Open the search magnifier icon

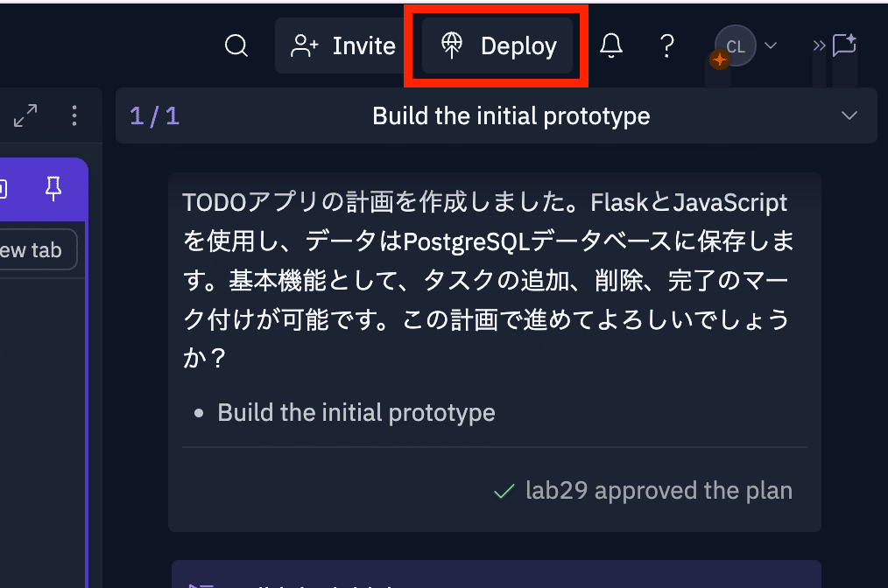click(x=236, y=45)
